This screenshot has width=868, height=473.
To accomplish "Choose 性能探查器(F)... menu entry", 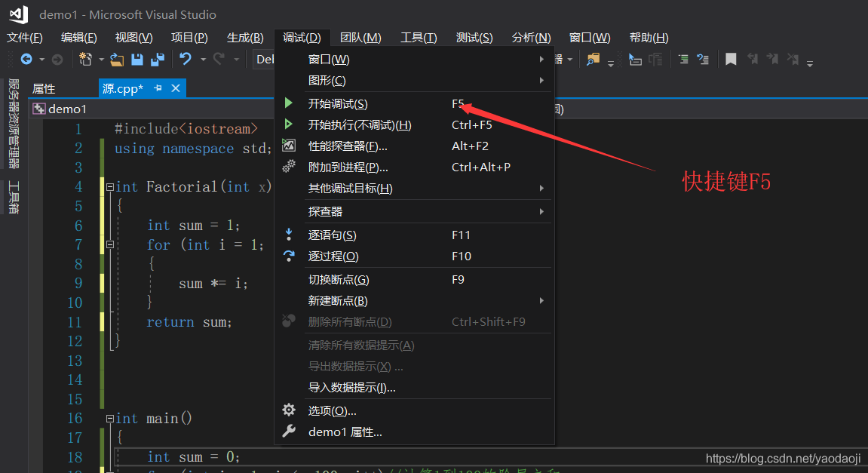I will point(415,146).
